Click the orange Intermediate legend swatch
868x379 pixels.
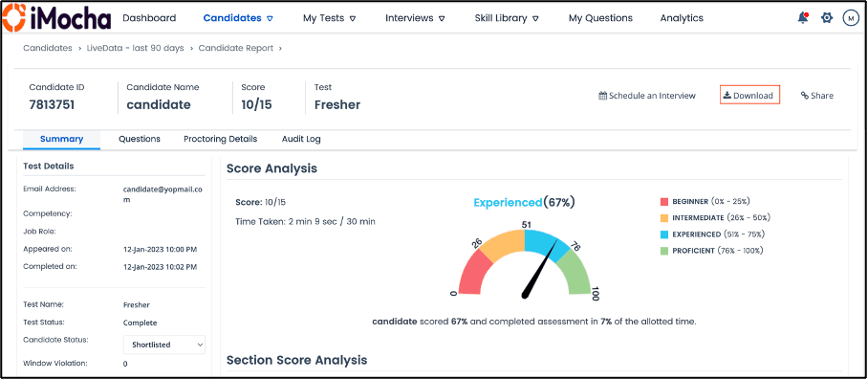pyautogui.click(x=664, y=218)
